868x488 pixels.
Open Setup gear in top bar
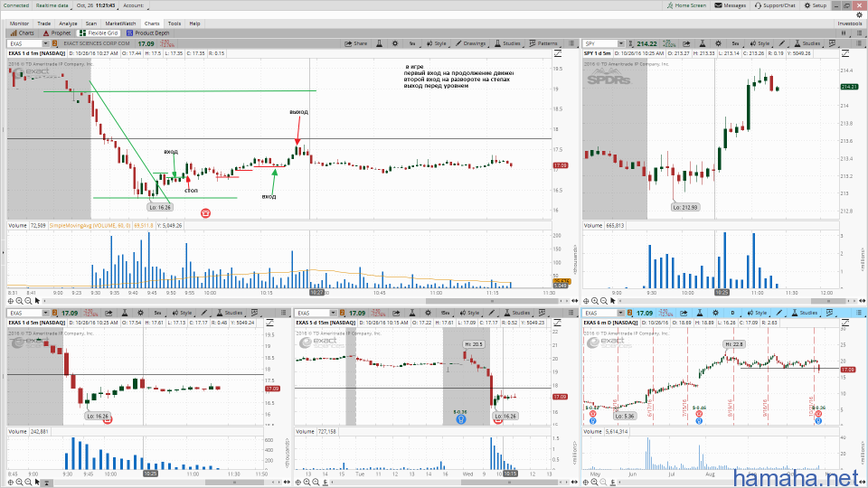tap(816, 5)
